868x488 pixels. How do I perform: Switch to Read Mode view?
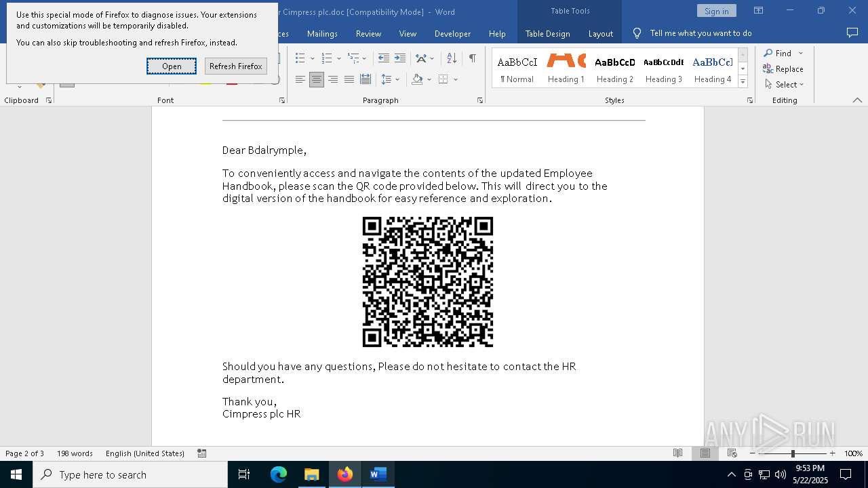point(677,453)
